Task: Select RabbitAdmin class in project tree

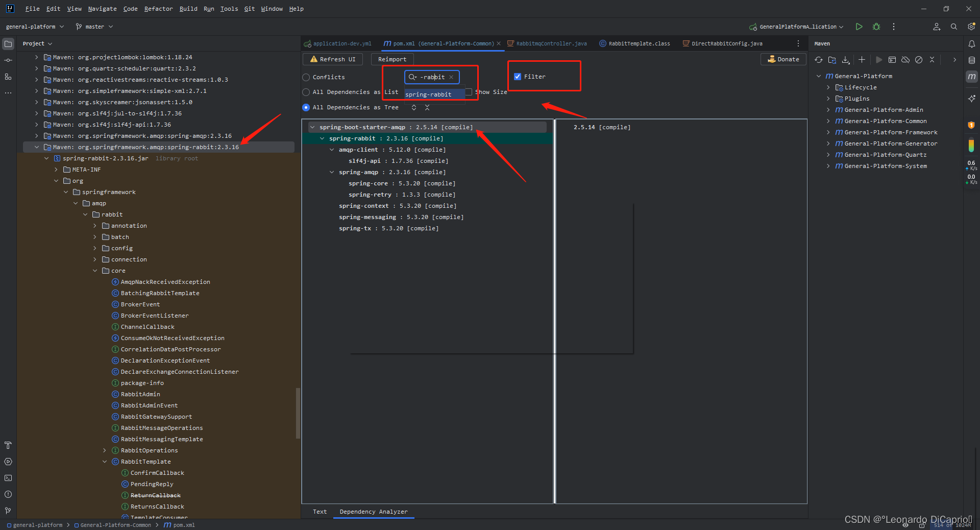Action: [x=140, y=394]
